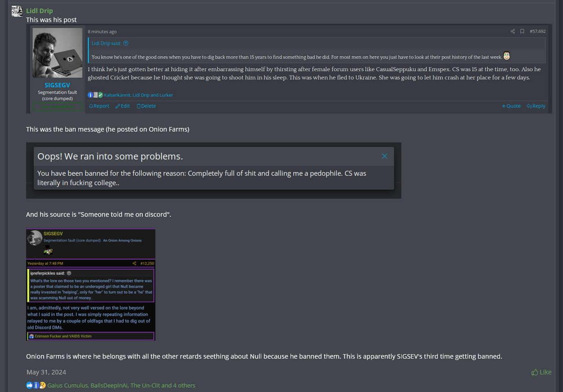Click the share icon next to #12,250
The height and width of the screenshot is (392, 563).
coord(134,263)
